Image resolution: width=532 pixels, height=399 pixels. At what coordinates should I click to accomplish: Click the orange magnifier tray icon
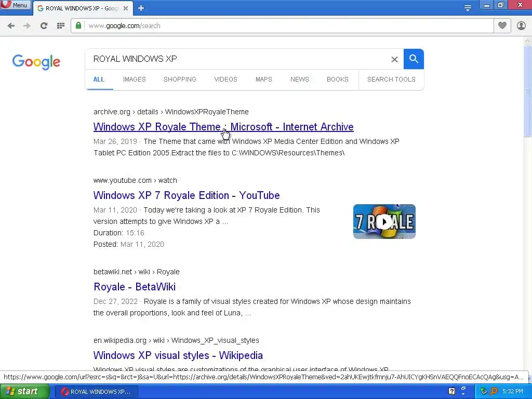tap(494, 392)
